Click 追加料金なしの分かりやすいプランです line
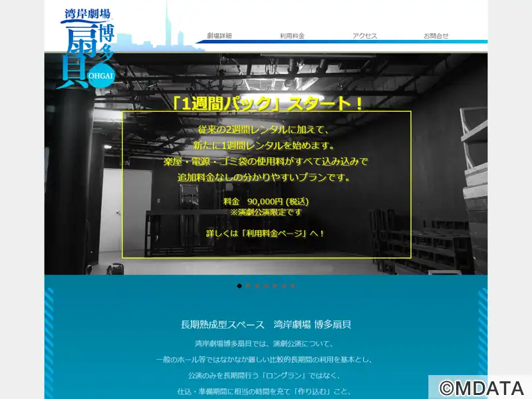532x399 pixels. (x=263, y=178)
